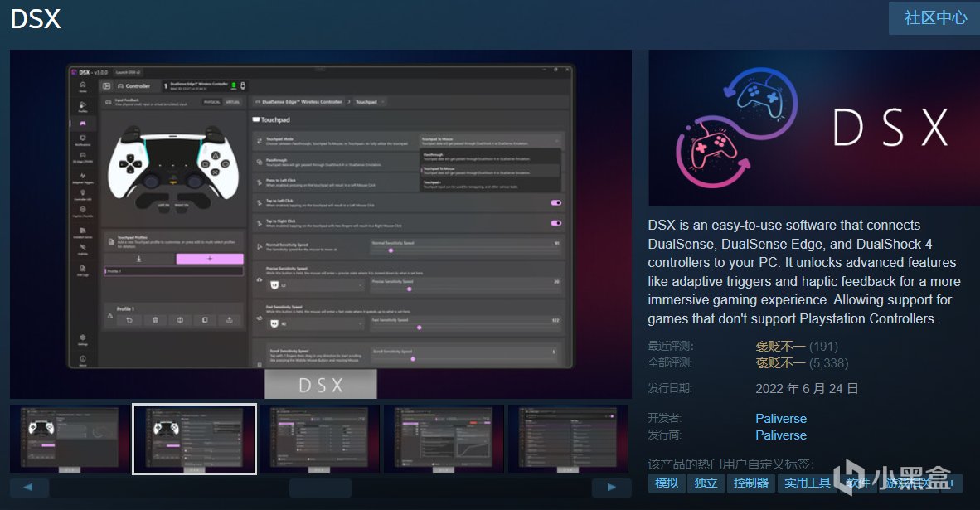980x510 pixels.
Task: Click the right arrow of the thumbnail strip
Action: (x=611, y=488)
